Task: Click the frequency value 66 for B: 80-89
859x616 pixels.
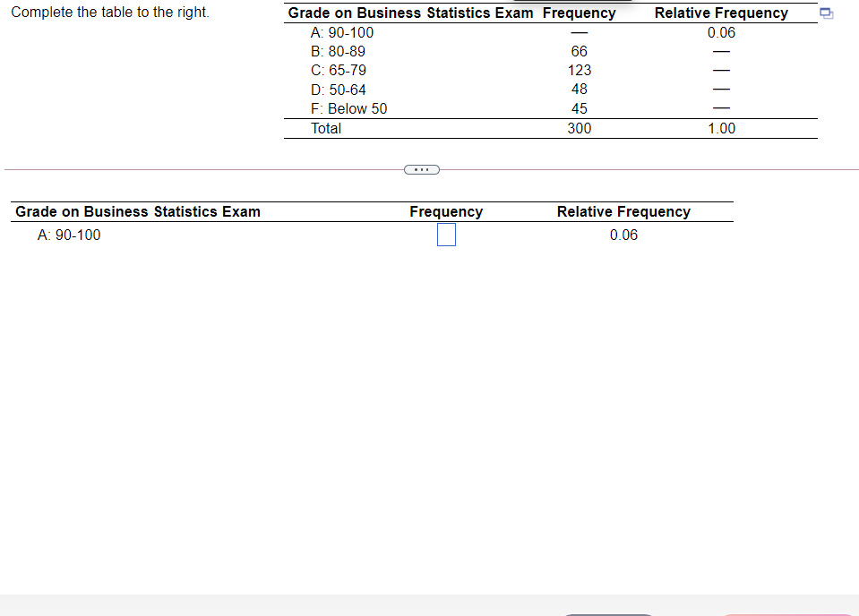Action: (579, 51)
